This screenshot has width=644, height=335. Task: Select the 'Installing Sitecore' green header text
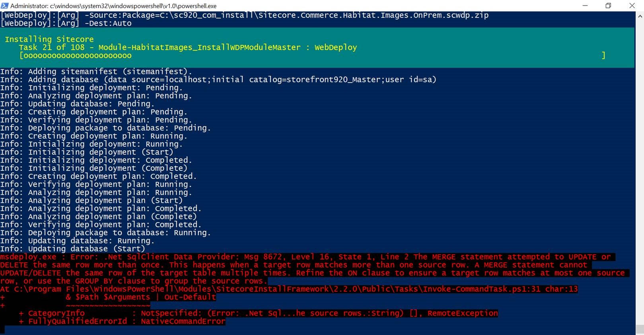click(x=49, y=39)
